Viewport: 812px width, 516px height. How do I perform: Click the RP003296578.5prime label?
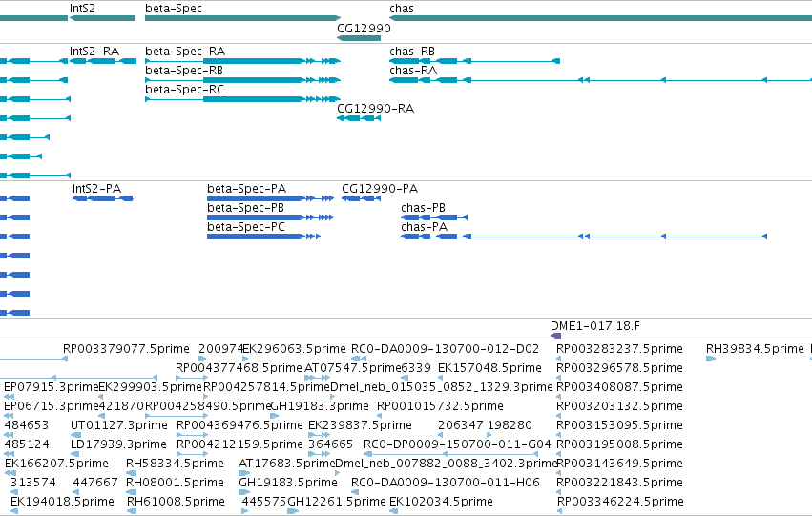619,368
